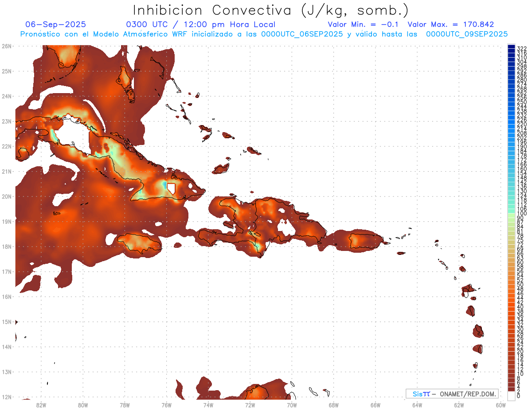Click the WRF model forecast subtitle line
Image resolution: width=532 pixels, height=411 pixels.
point(264,34)
